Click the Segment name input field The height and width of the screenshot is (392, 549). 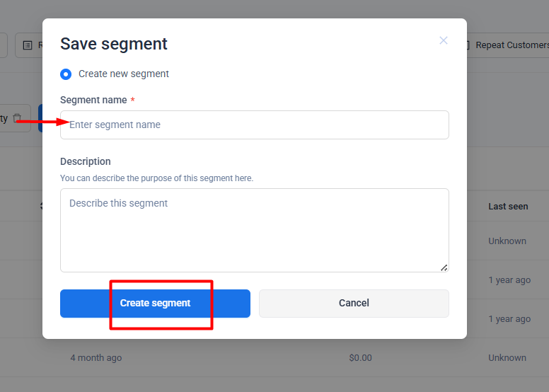pyautogui.click(x=255, y=125)
